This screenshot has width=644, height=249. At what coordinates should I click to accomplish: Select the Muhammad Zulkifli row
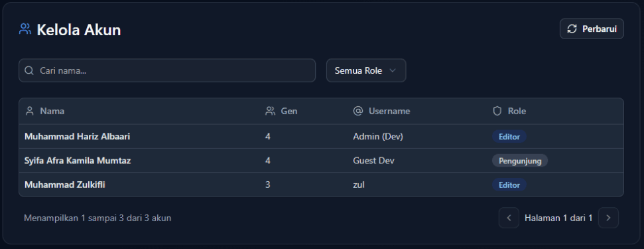coord(321,185)
